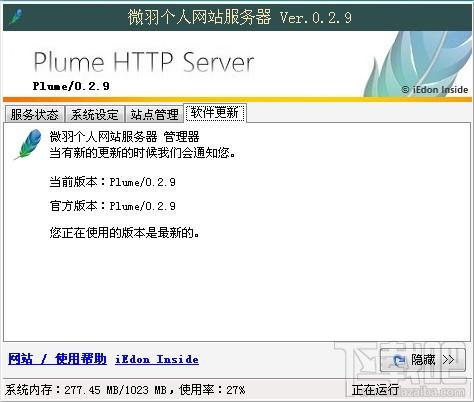Viewport: 474px width, 402px height.
Task: Click the 系统内存 status bar entry
Action: [125, 389]
